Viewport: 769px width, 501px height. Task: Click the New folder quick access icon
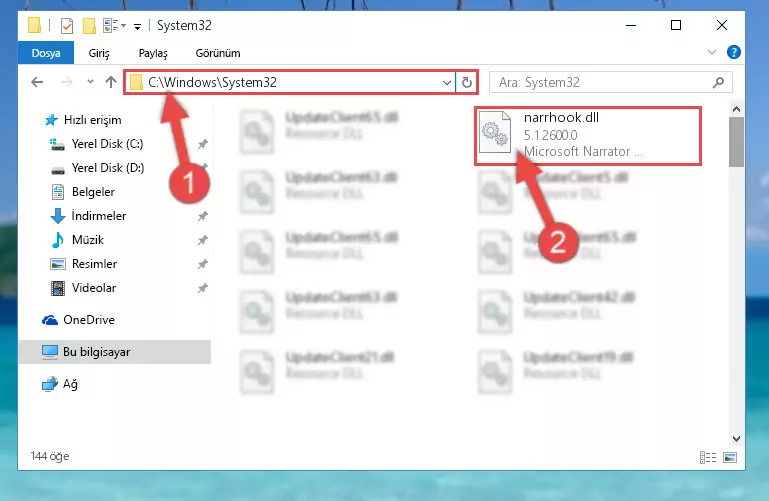click(89, 25)
